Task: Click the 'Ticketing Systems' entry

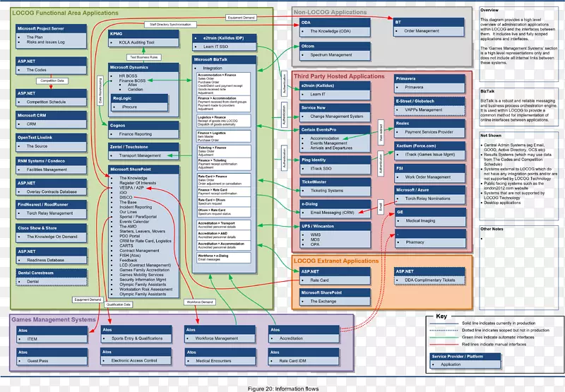Action: coord(327,191)
